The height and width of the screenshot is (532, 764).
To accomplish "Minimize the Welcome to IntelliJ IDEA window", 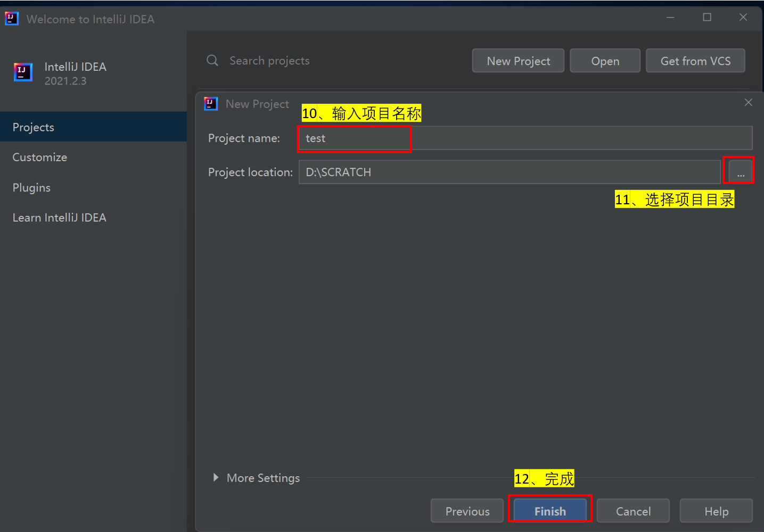I will [x=670, y=18].
